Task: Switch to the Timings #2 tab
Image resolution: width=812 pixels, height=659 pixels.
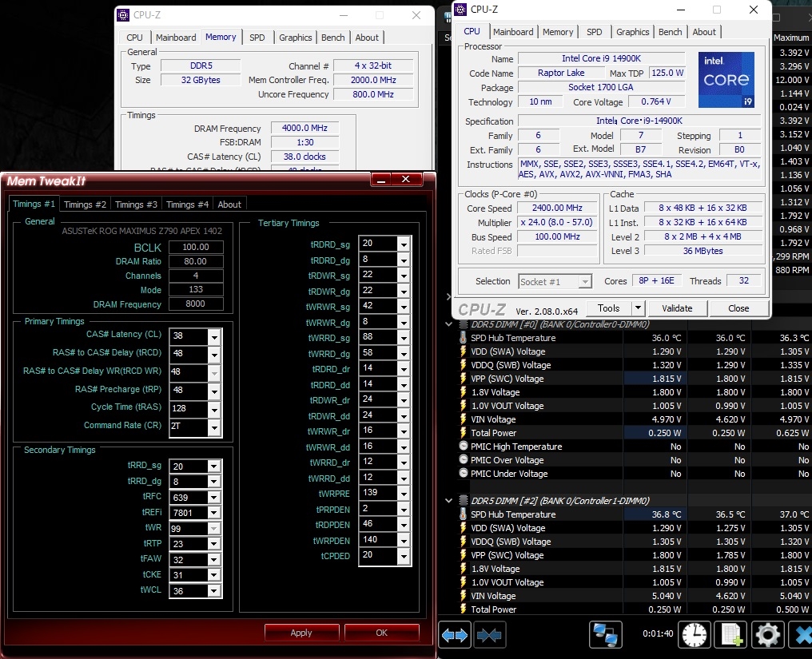Action: [x=85, y=204]
